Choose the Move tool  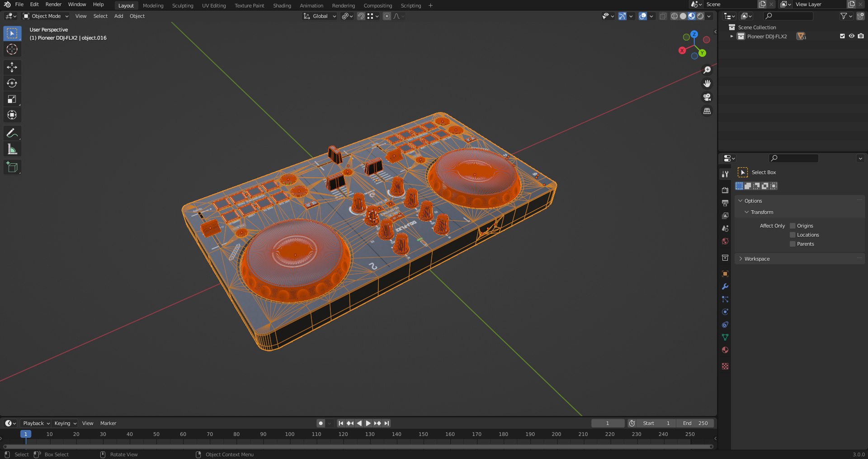(x=12, y=67)
